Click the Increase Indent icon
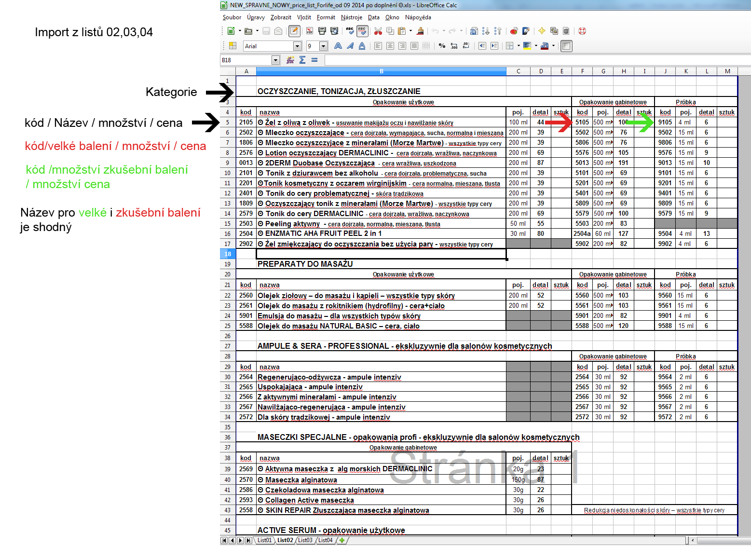The width and height of the screenshot is (751, 560). (494, 46)
